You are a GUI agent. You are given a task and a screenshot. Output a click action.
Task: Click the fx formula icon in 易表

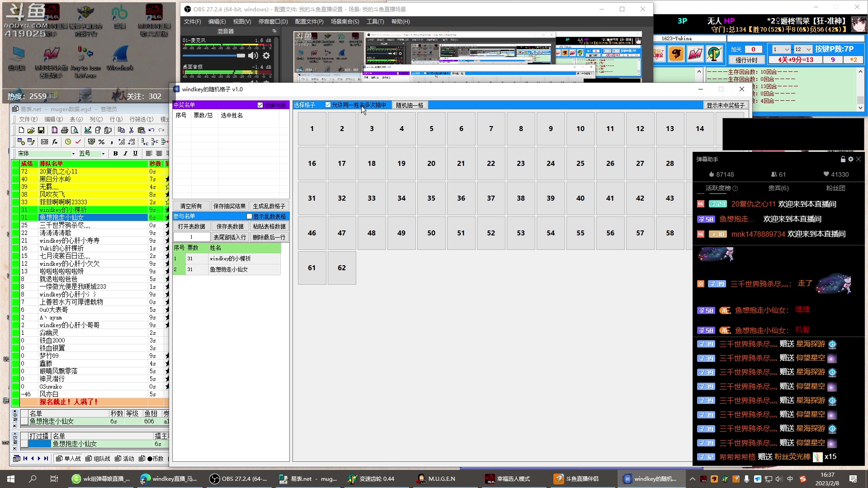[x=55, y=142]
